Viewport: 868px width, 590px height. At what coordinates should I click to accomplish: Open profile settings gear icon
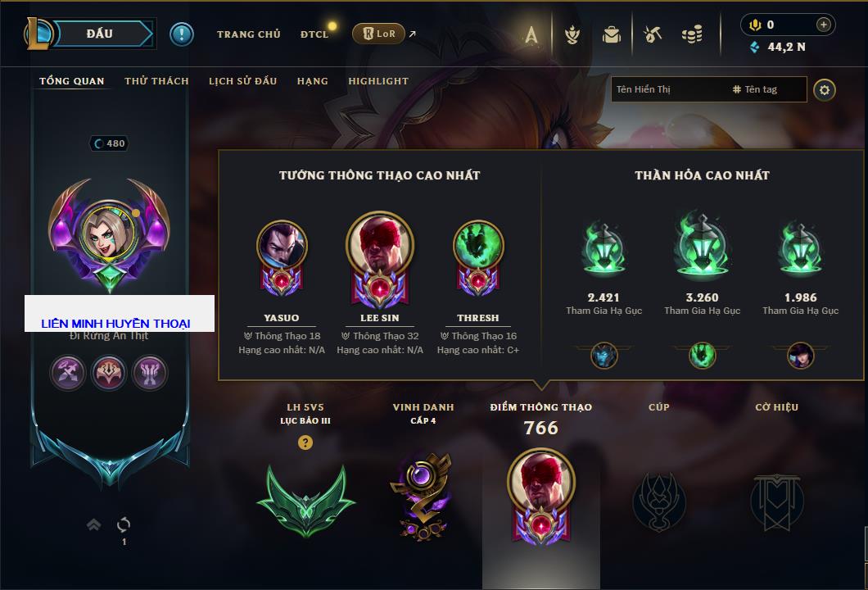[x=825, y=90]
